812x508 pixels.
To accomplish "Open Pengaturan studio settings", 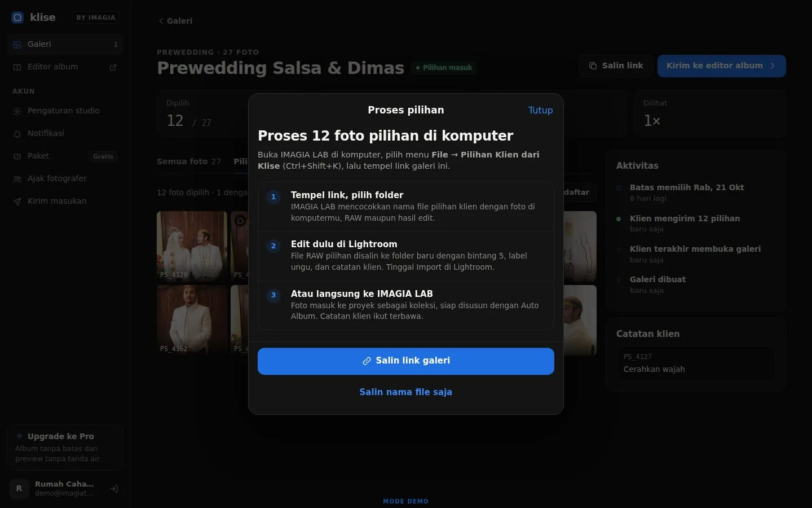I will (x=65, y=111).
